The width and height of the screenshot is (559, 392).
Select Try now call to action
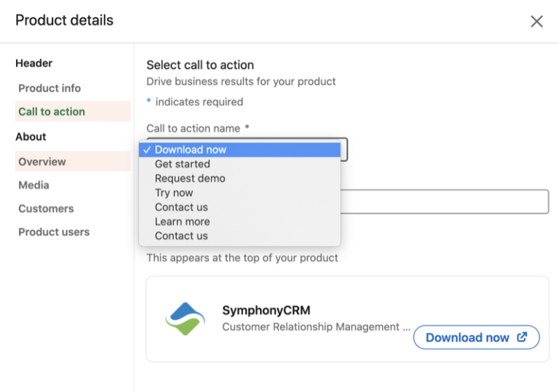[x=174, y=193]
